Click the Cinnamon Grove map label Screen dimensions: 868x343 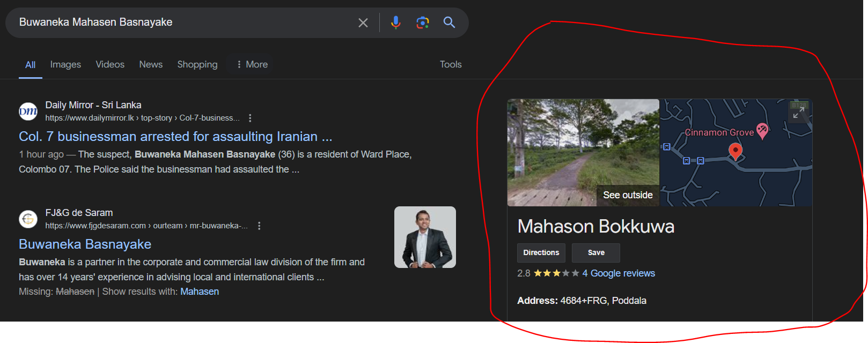pos(719,132)
